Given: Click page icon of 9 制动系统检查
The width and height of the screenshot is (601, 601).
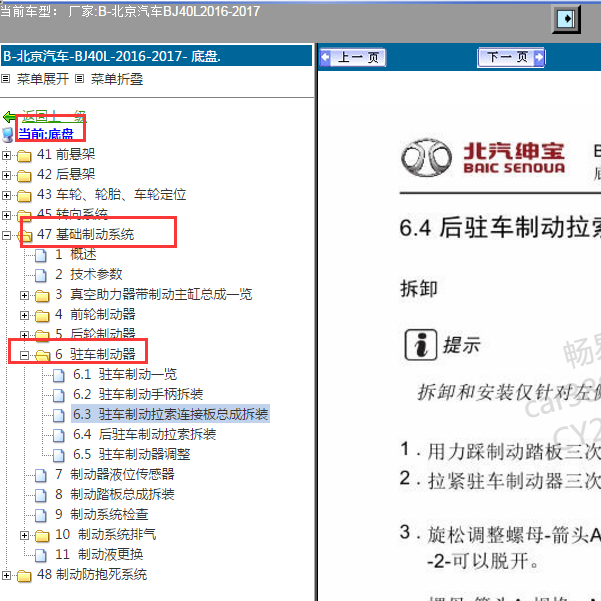Looking at the screenshot, I should [x=41, y=515].
